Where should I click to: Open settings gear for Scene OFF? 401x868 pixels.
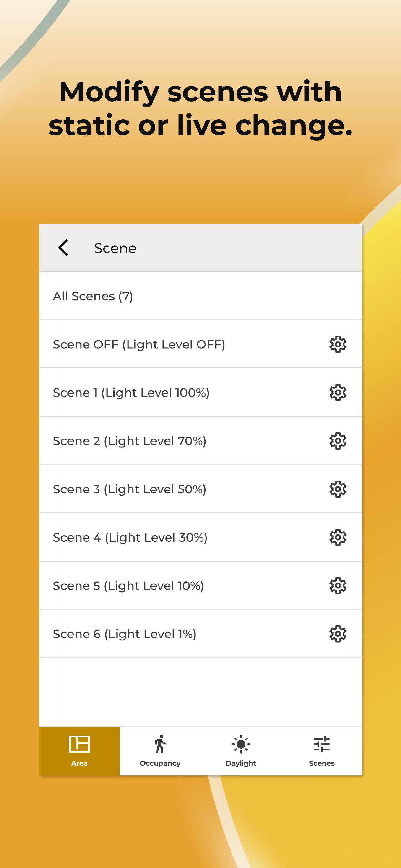[338, 344]
